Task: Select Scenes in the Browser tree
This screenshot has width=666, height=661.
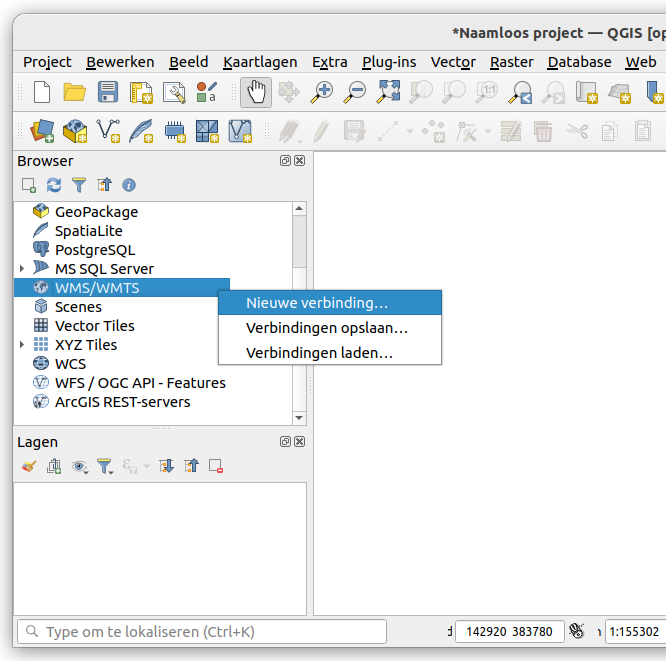Action: tap(78, 307)
